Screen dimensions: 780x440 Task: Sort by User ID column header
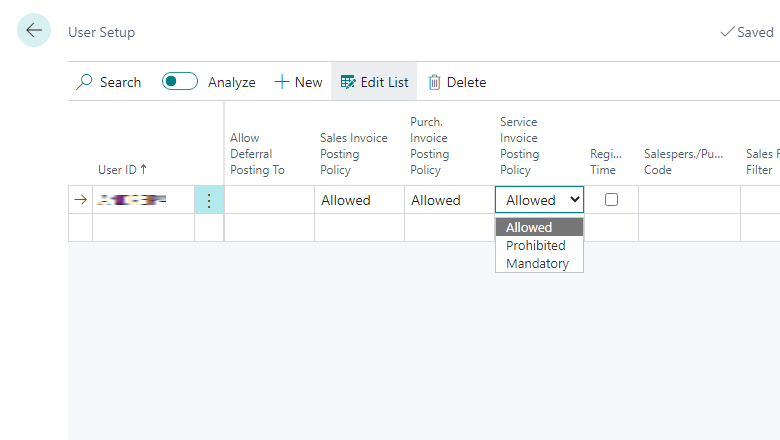(122, 170)
